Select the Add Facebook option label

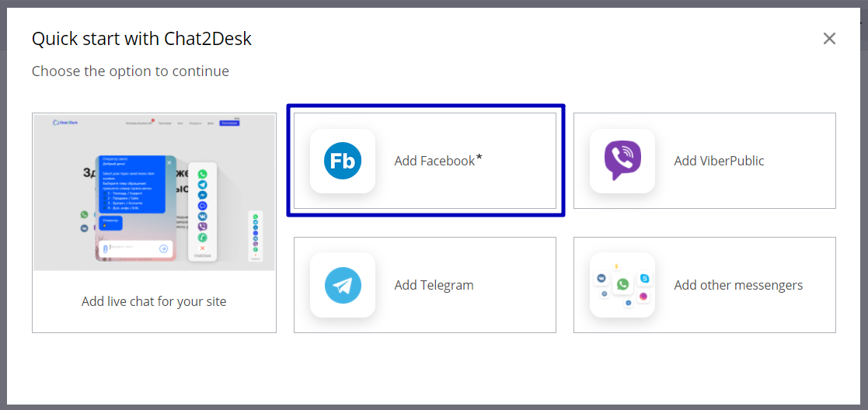pos(434,161)
